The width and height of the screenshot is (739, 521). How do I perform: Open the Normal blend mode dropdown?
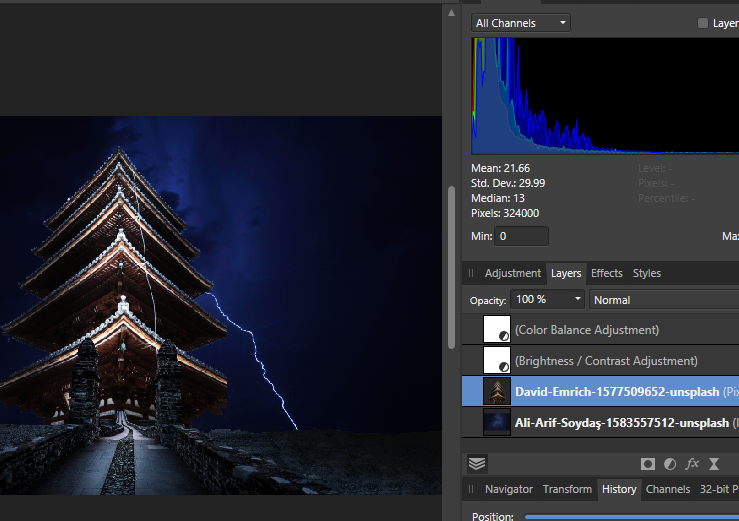click(x=664, y=300)
